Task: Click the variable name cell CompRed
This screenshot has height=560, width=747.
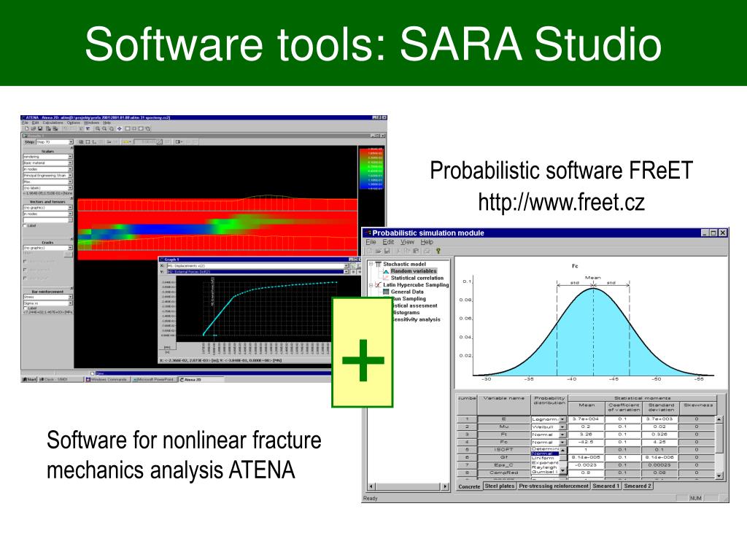Action: (x=504, y=472)
